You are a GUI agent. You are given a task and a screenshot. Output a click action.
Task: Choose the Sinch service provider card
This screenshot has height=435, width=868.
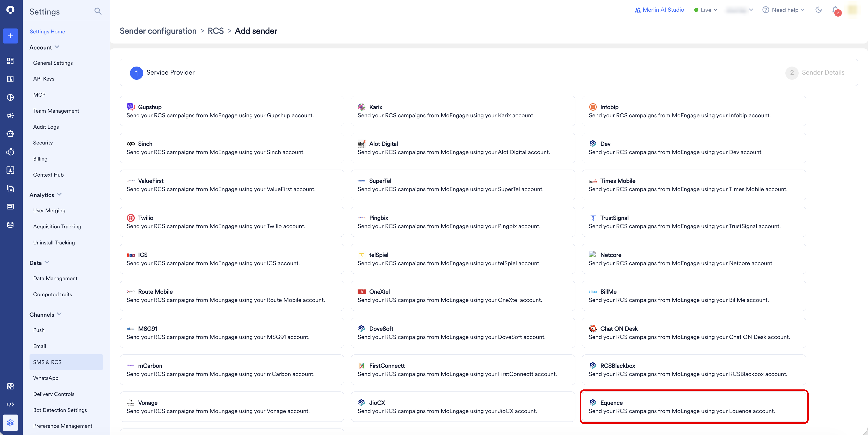point(232,148)
